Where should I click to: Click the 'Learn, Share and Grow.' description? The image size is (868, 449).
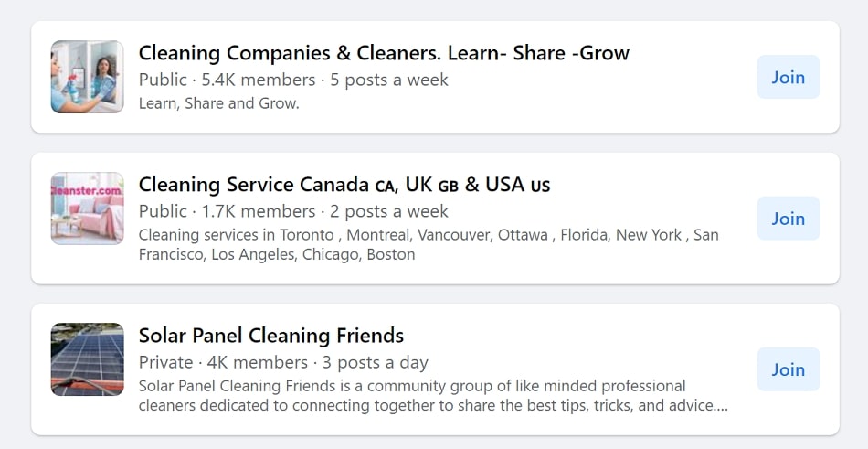pyautogui.click(x=218, y=103)
